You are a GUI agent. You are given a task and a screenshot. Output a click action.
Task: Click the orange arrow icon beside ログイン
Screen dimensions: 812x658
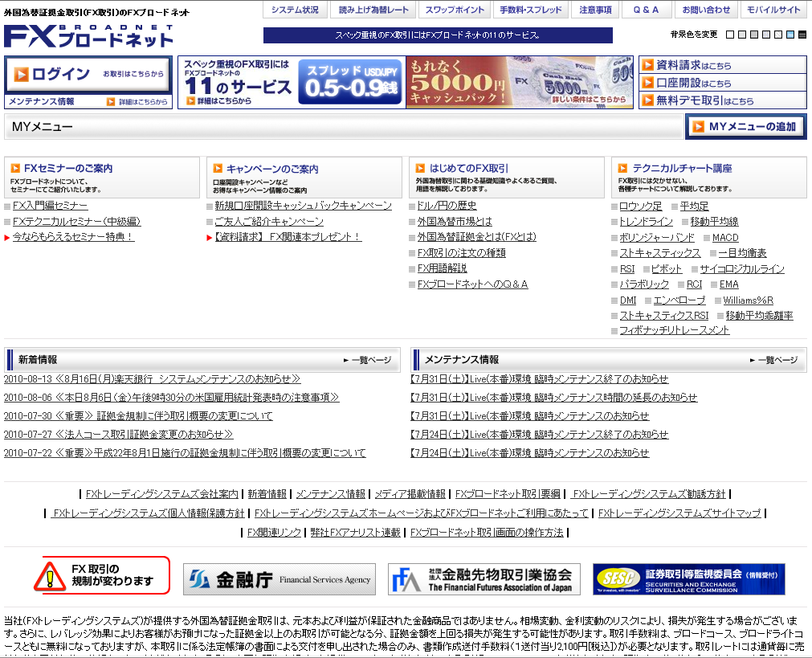click(21, 75)
